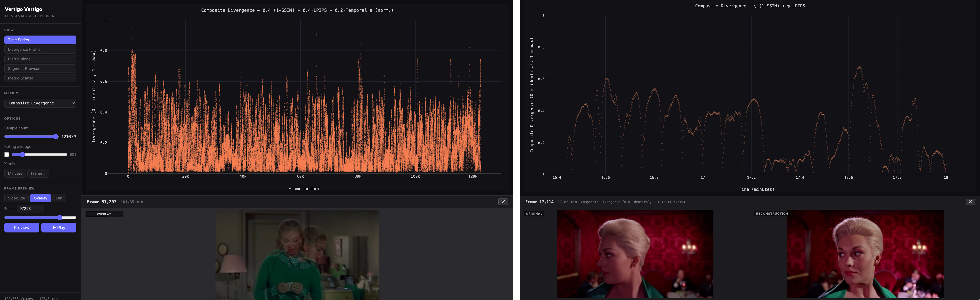Switch to Distributions view
This screenshot has width=980, height=300.
(40, 59)
